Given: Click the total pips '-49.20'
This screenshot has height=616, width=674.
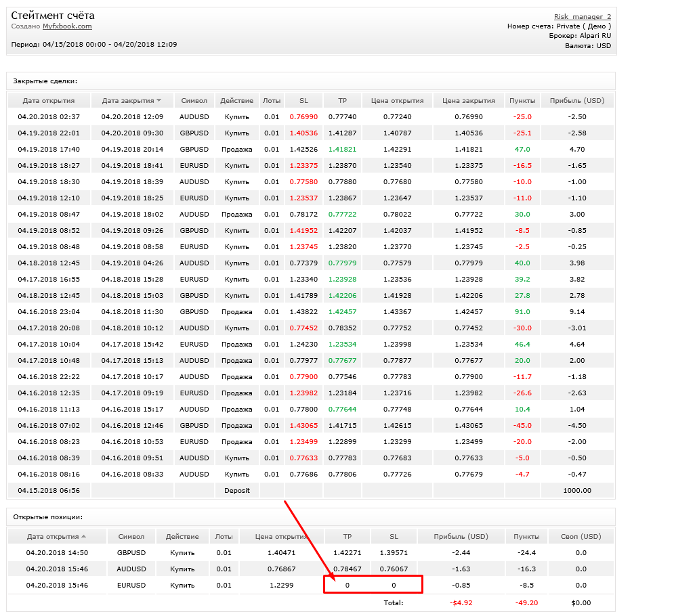Looking at the screenshot, I should [x=526, y=603].
